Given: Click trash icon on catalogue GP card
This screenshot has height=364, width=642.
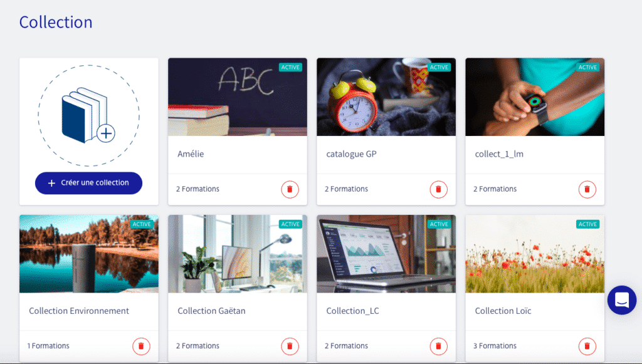Looking at the screenshot, I should tap(438, 189).
